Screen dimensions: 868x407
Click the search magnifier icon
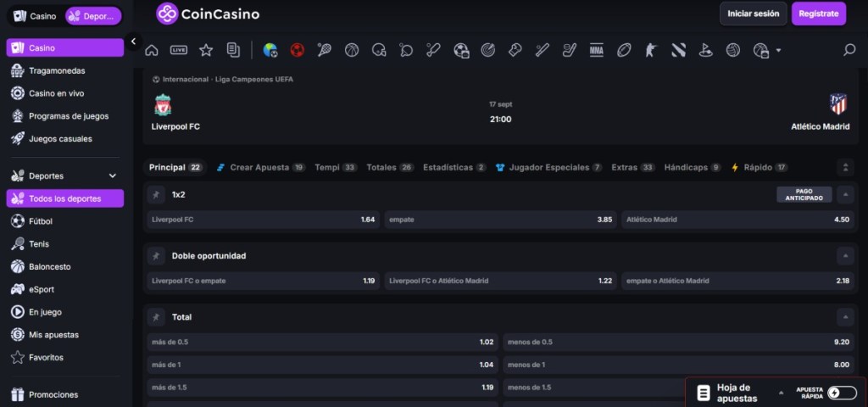point(849,50)
